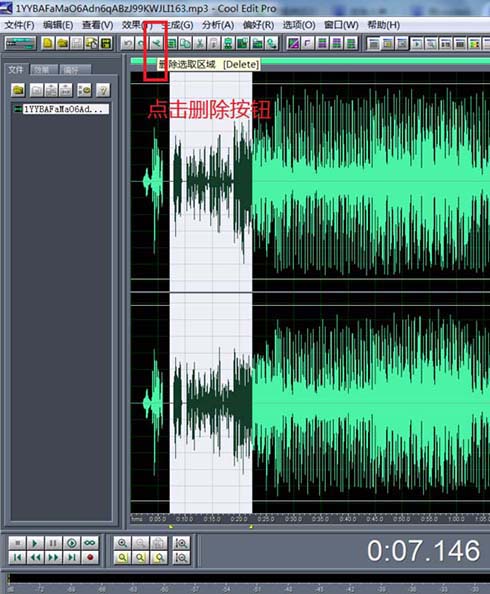Click the left selection marker under the ruler
This screenshot has width=490, height=594.
click(x=171, y=527)
